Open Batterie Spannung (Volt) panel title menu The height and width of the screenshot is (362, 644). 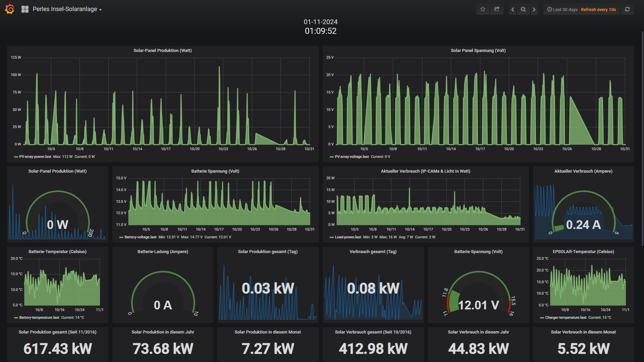click(x=215, y=171)
